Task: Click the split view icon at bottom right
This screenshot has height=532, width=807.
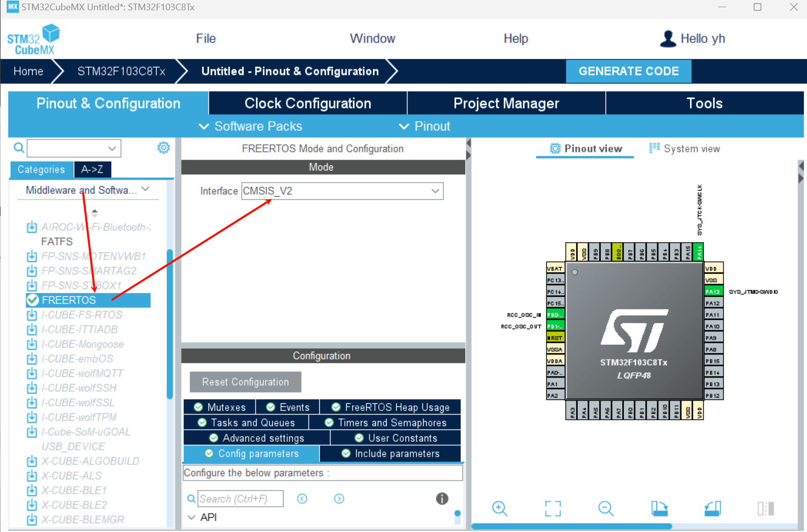Action: point(765,508)
